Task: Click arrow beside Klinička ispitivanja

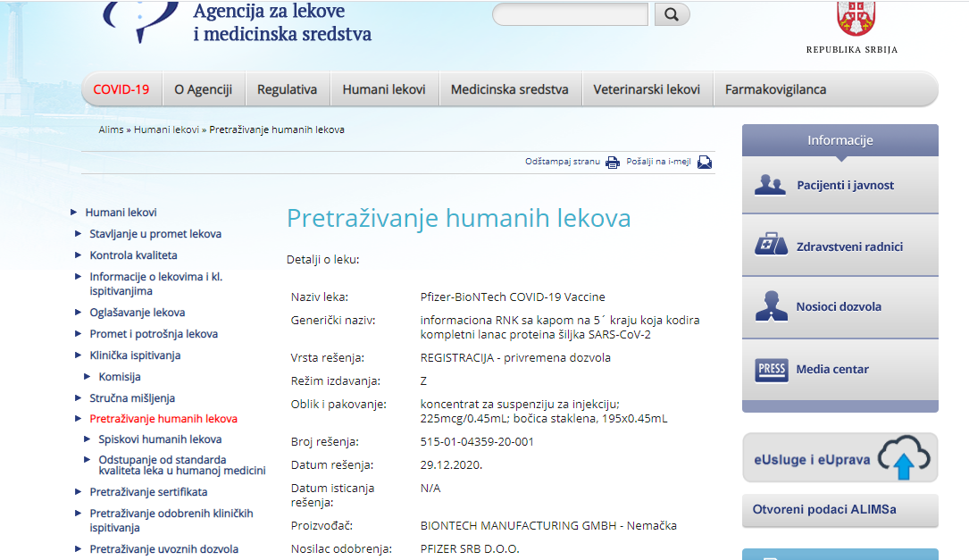Action: pyautogui.click(x=78, y=355)
